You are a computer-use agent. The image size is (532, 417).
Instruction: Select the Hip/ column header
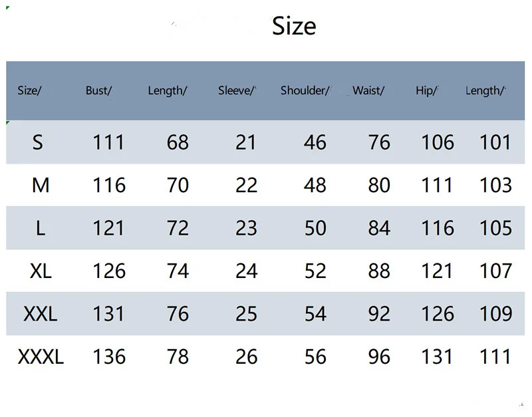pyautogui.click(x=426, y=90)
